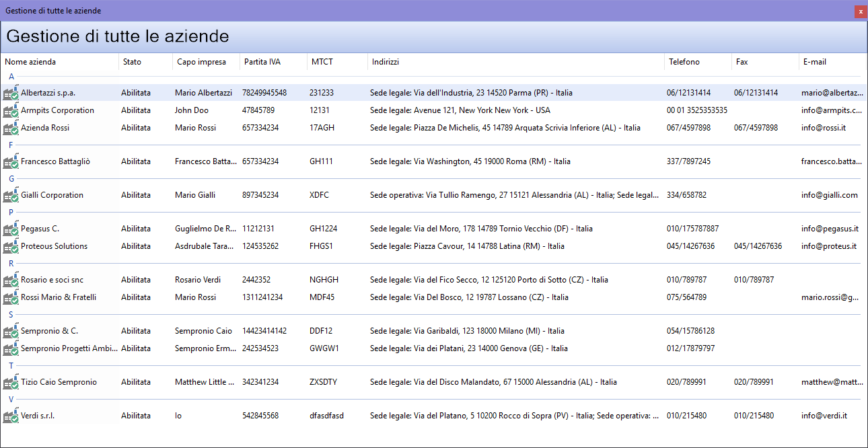Select the icon next to Rosario e soci snc
This screenshot has width=868, height=448.
[11, 281]
